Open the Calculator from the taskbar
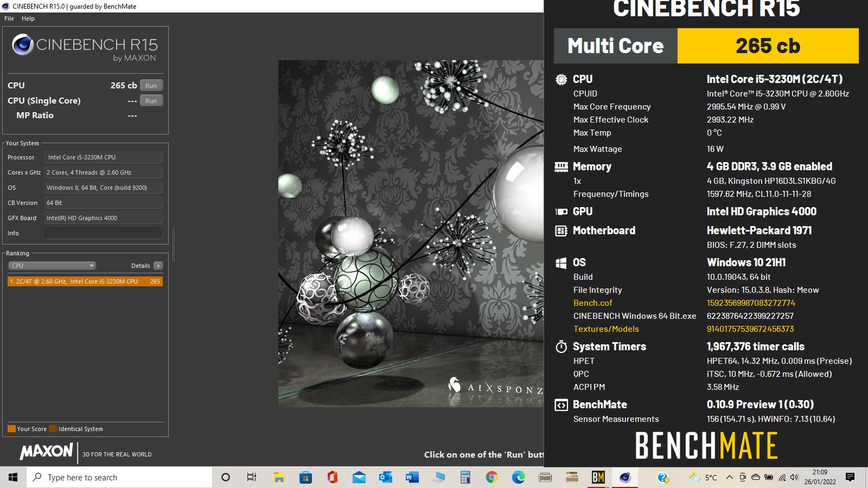 point(465,477)
